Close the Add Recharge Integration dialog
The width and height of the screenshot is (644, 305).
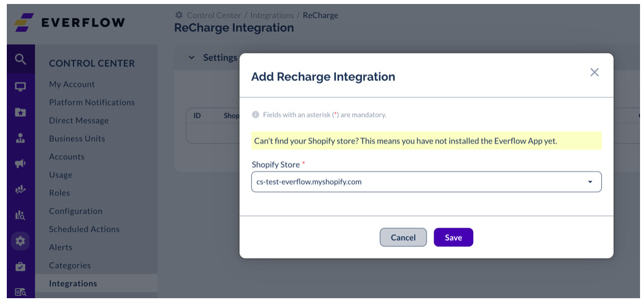point(594,72)
